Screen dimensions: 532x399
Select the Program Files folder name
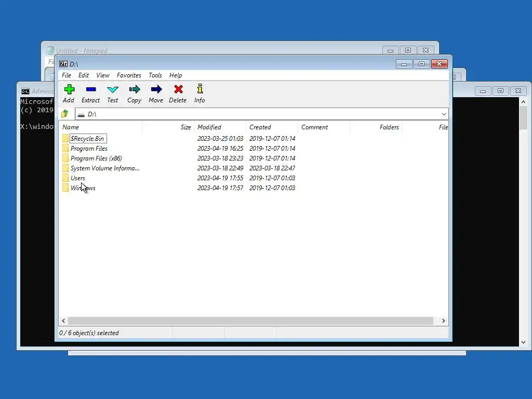[x=89, y=148]
